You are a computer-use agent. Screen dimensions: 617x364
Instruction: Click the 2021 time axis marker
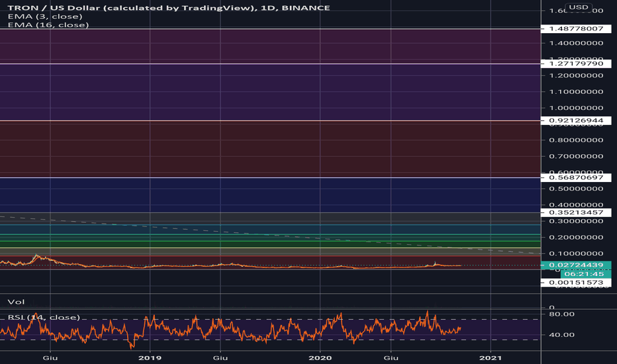tap(491, 357)
